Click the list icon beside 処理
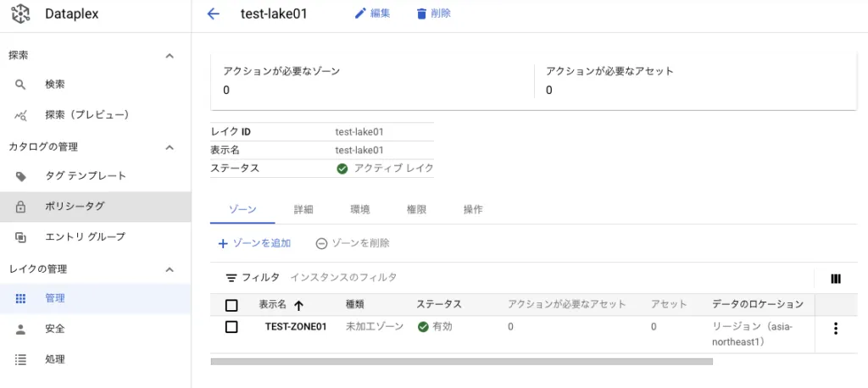 pyautogui.click(x=20, y=360)
